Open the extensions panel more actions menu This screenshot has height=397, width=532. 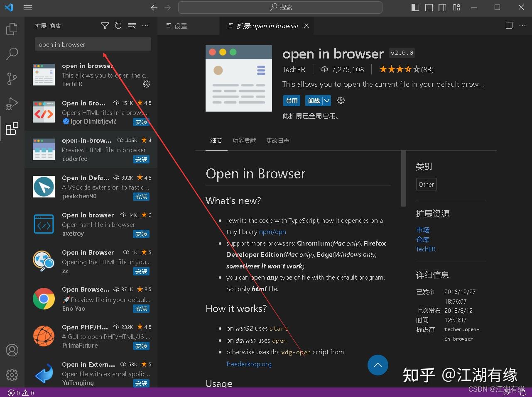pos(145,25)
